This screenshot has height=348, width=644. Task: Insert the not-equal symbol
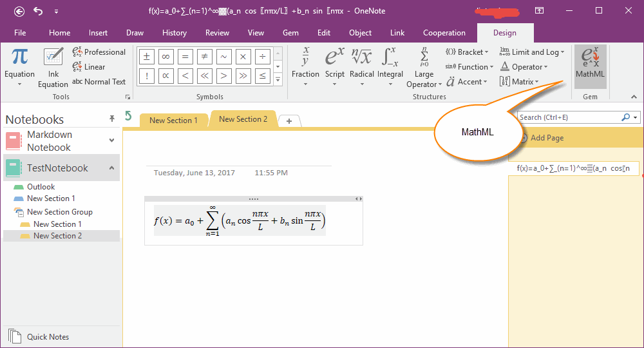tap(205, 57)
